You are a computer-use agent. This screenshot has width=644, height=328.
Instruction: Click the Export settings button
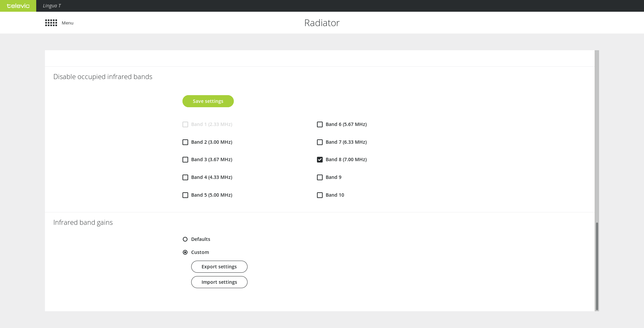[219, 267]
